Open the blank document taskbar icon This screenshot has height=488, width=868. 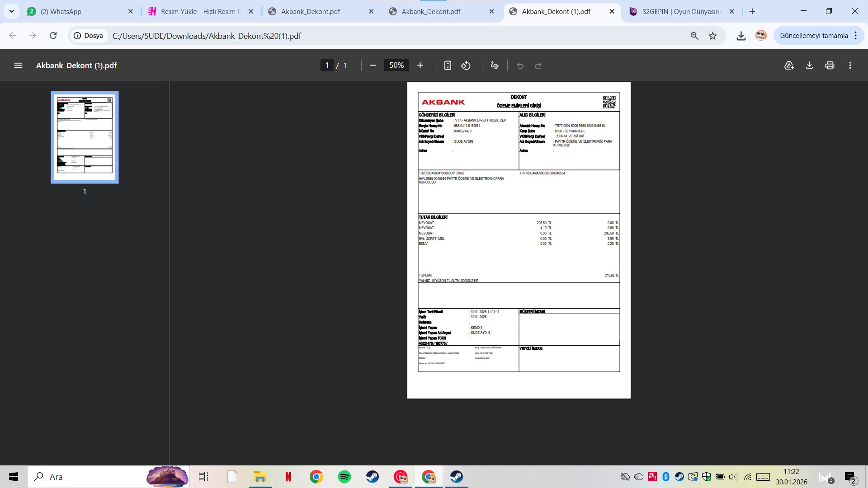232,477
